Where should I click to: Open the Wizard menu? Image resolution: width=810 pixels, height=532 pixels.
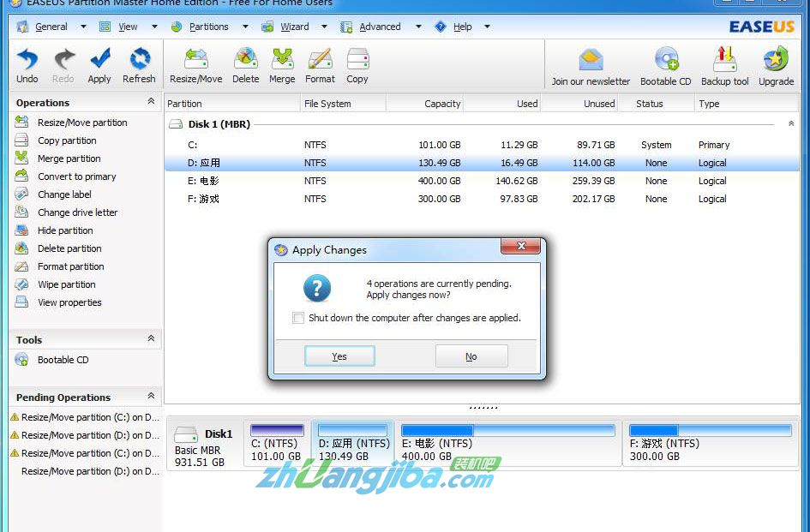(x=295, y=27)
